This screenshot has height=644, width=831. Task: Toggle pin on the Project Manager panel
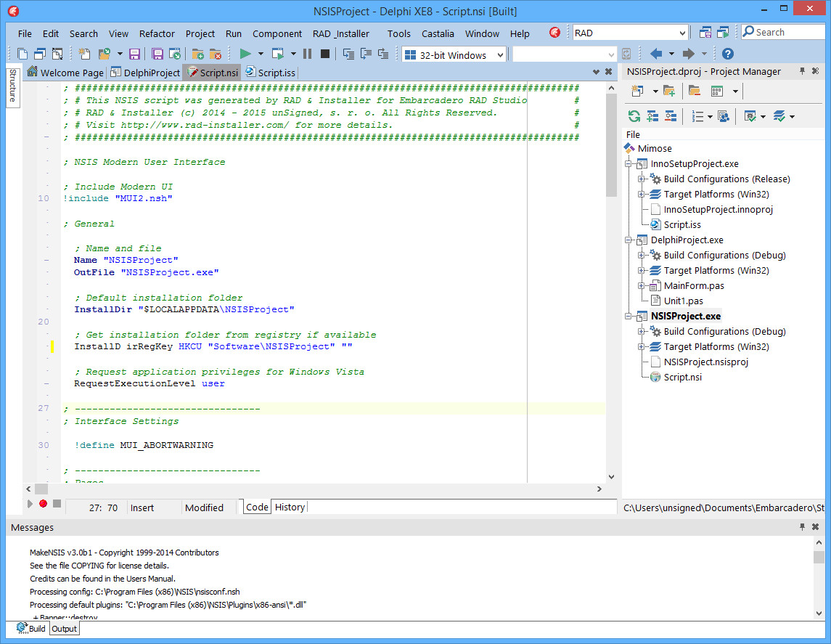pos(802,71)
